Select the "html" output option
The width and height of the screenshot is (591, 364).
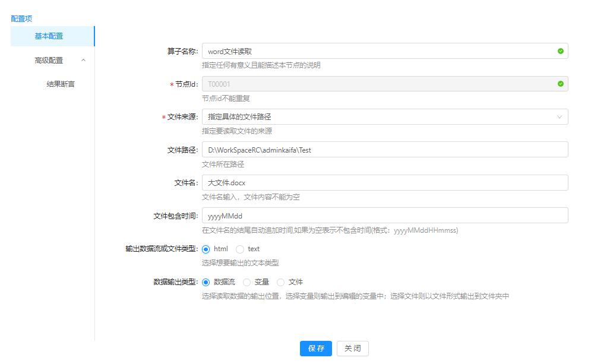tap(206, 249)
